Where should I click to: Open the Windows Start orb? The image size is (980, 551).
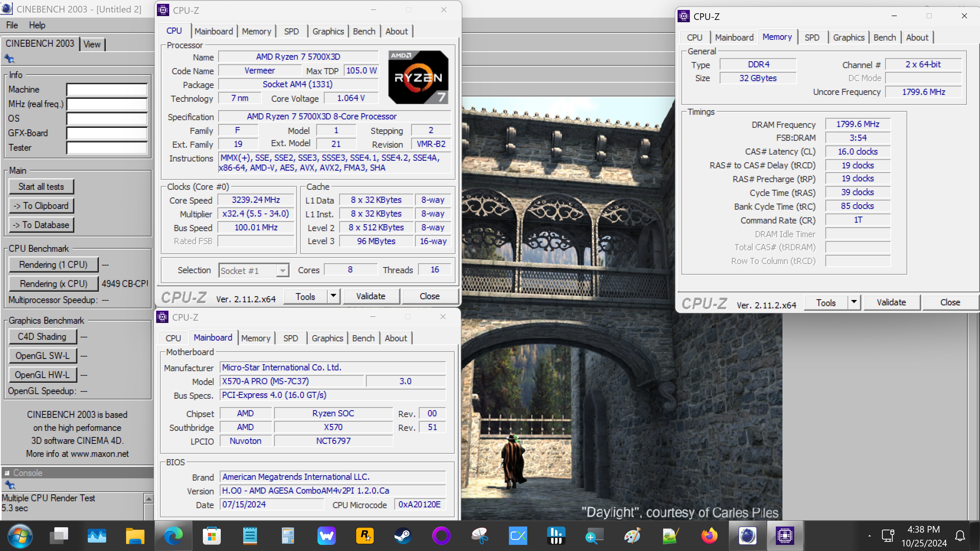pos(20,536)
